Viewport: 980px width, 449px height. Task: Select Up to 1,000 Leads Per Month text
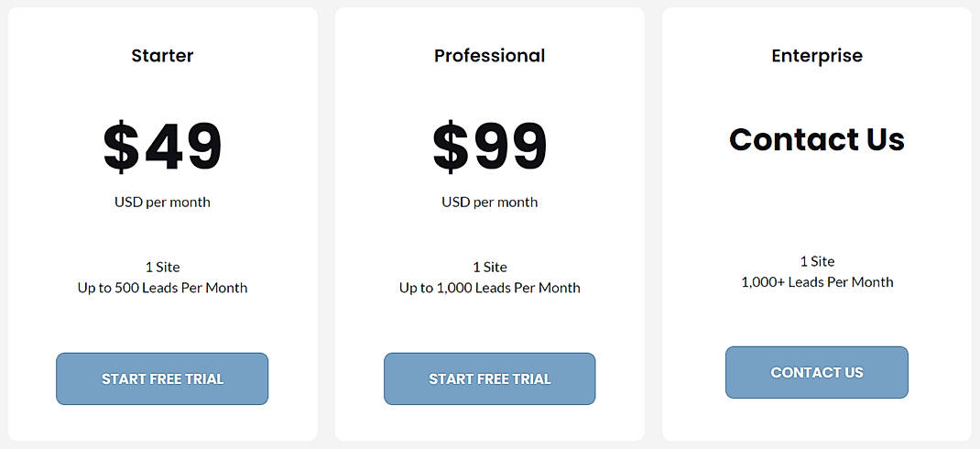click(x=489, y=288)
